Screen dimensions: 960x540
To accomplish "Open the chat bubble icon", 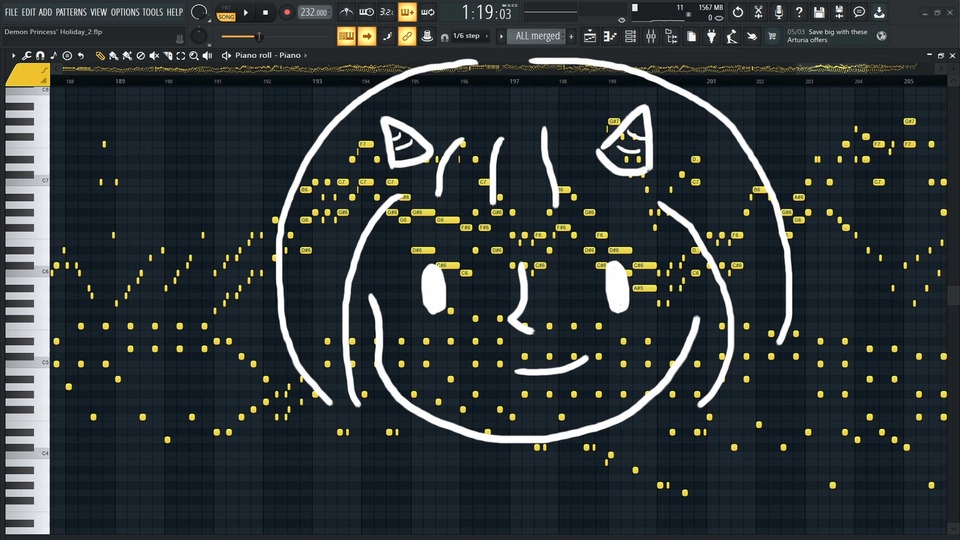I will [859, 12].
